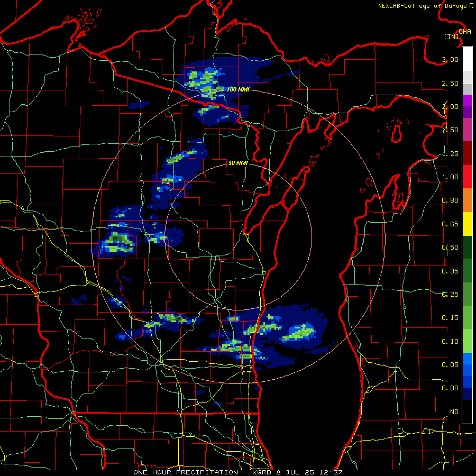Viewport: 476px width, 476px height.
Task: Select the 0.05 legend value
Action: [450, 364]
